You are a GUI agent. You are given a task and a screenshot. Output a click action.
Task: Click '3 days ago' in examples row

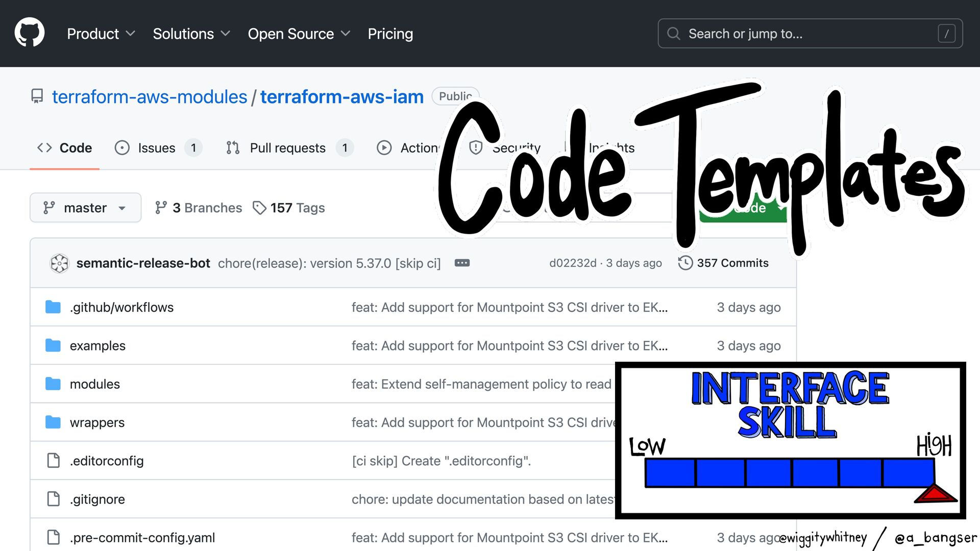click(749, 345)
